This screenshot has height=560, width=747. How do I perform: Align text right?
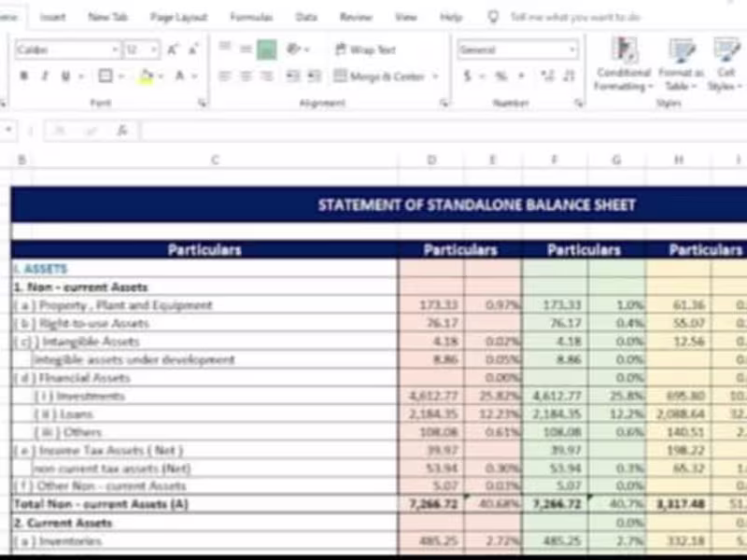(267, 77)
